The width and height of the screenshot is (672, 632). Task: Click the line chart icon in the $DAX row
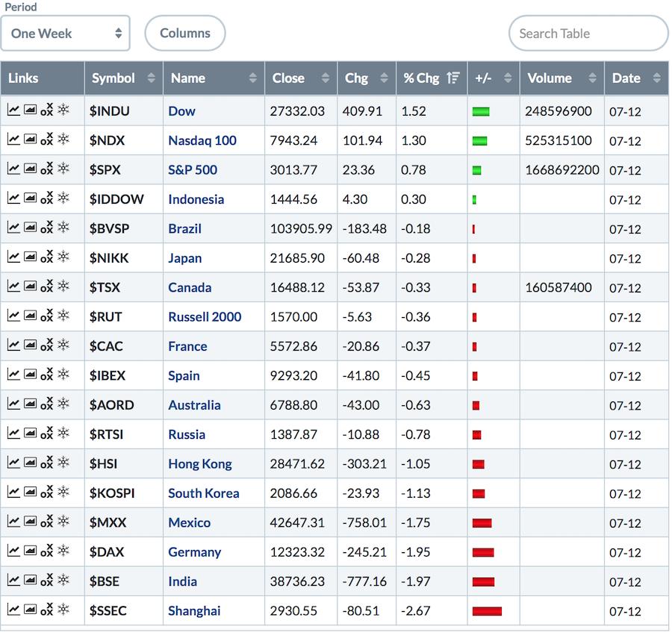13,551
